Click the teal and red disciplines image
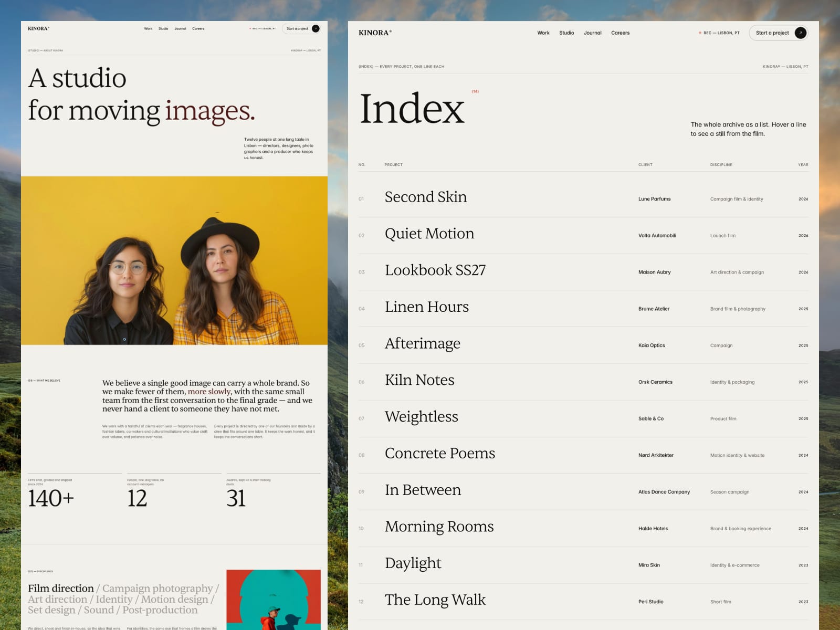 coord(274,600)
